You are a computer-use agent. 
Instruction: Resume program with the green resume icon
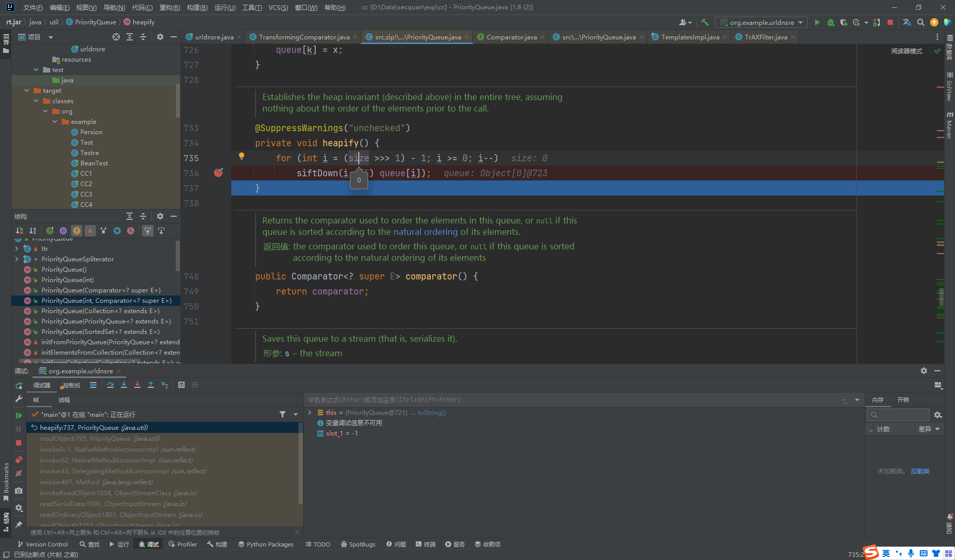pos(19,415)
